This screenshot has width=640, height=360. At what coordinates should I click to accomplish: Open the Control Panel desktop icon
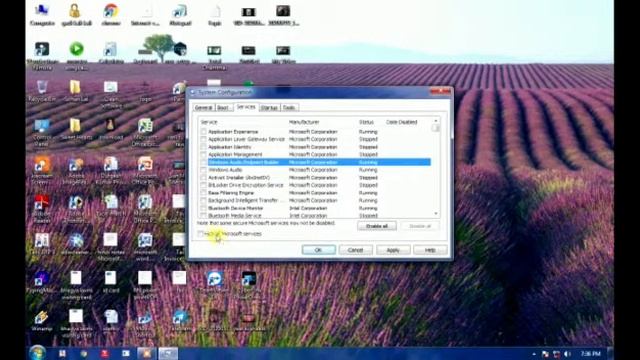click(42, 132)
